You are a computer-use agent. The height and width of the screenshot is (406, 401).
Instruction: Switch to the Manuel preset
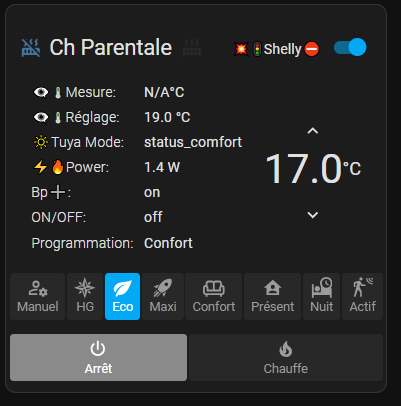pyautogui.click(x=38, y=296)
